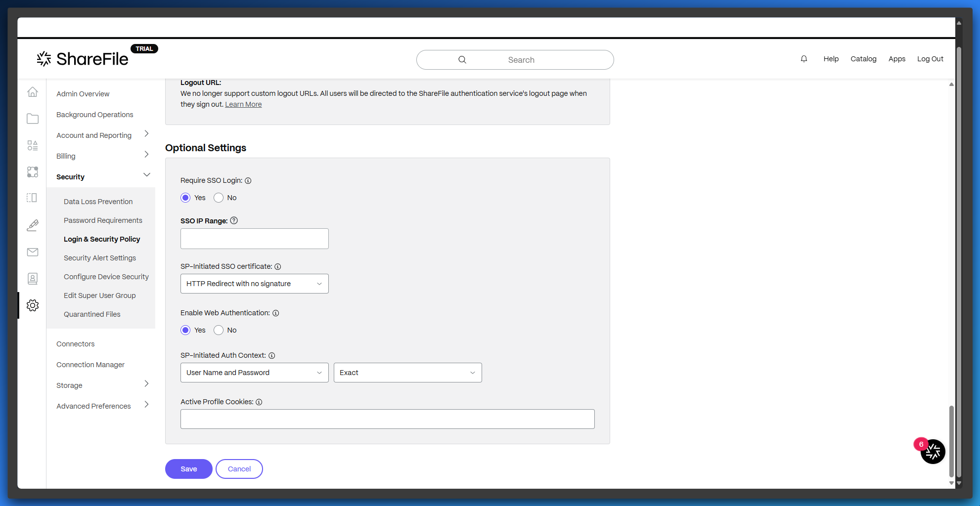This screenshot has height=506, width=980.
Task: Open the SP-Initiated SSO certificate dropdown
Action: click(x=254, y=284)
